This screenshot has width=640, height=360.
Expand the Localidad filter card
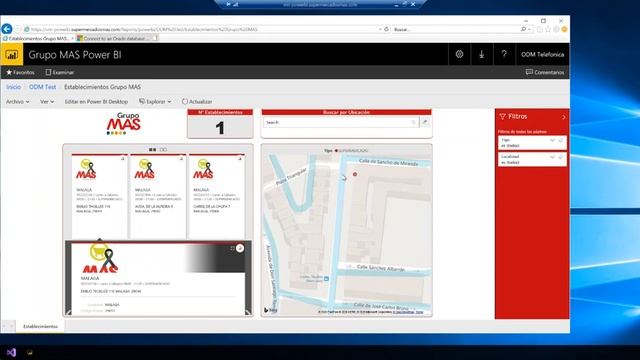[x=552, y=157]
